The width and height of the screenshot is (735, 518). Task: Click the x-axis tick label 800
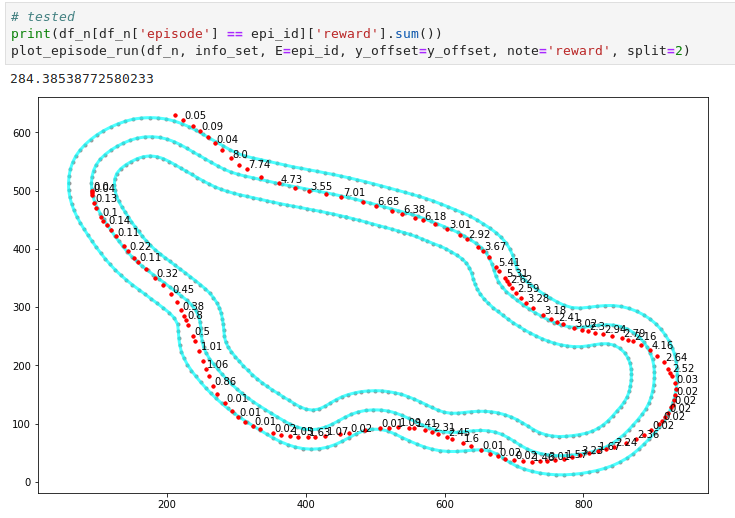[x=584, y=504]
